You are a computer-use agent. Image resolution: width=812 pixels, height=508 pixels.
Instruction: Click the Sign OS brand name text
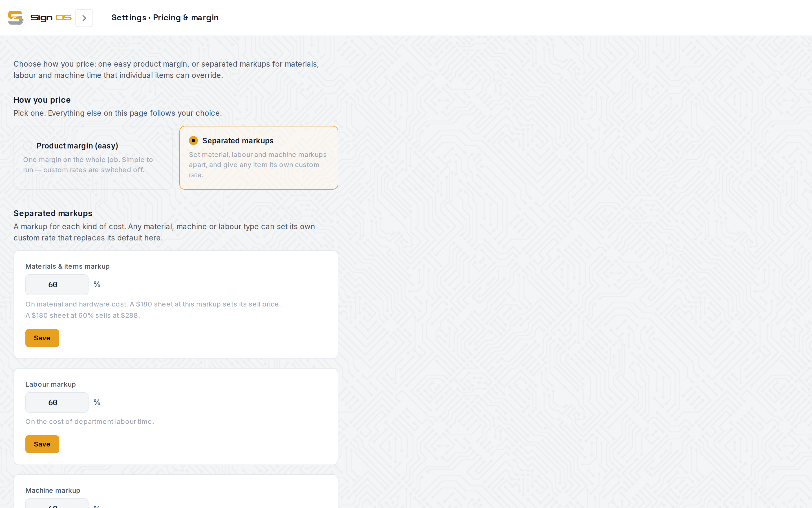click(51, 18)
